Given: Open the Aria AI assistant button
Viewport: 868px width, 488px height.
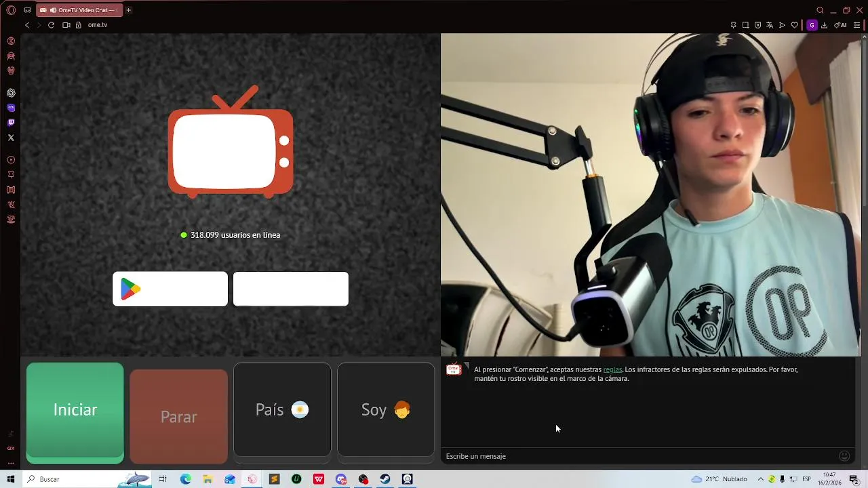Looking at the screenshot, I should point(840,25).
